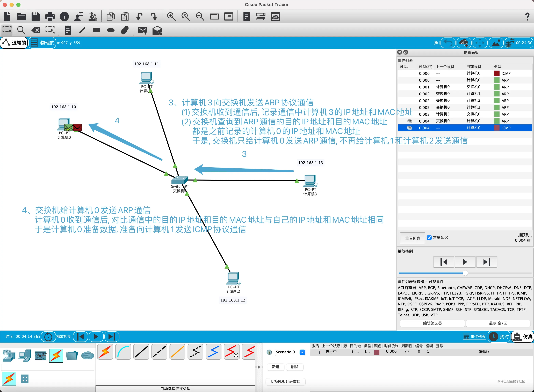534x392 pixels.
Task: Click the ICMP envelope on 计算机0
Action: (77, 128)
